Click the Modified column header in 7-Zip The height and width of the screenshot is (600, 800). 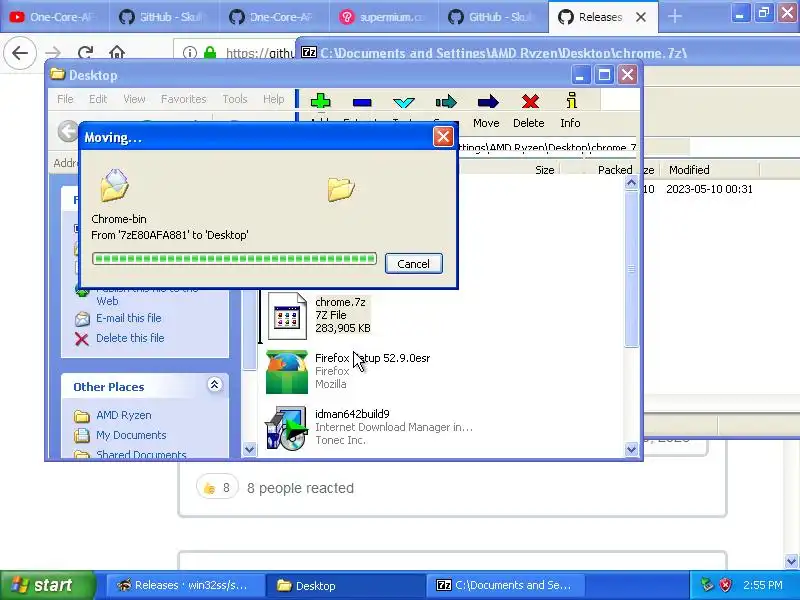689,170
